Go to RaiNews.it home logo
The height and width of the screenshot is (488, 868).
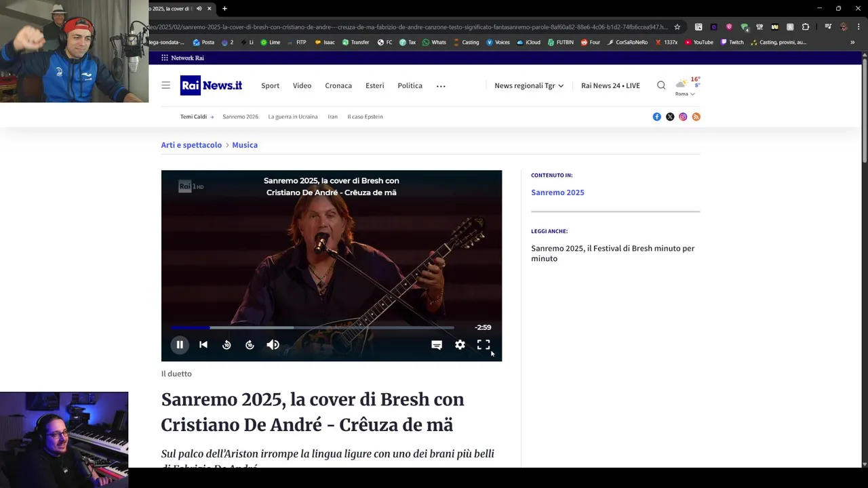click(x=211, y=85)
